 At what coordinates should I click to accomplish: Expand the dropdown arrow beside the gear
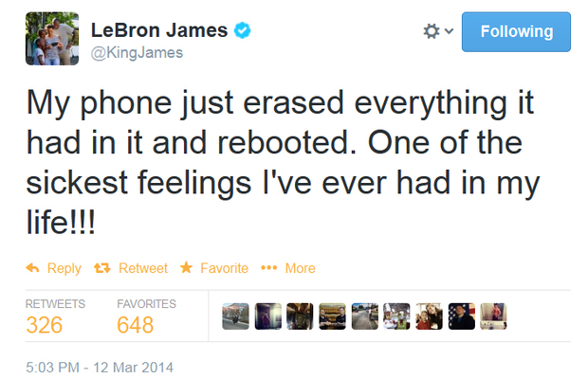pyautogui.click(x=449, y=31)
